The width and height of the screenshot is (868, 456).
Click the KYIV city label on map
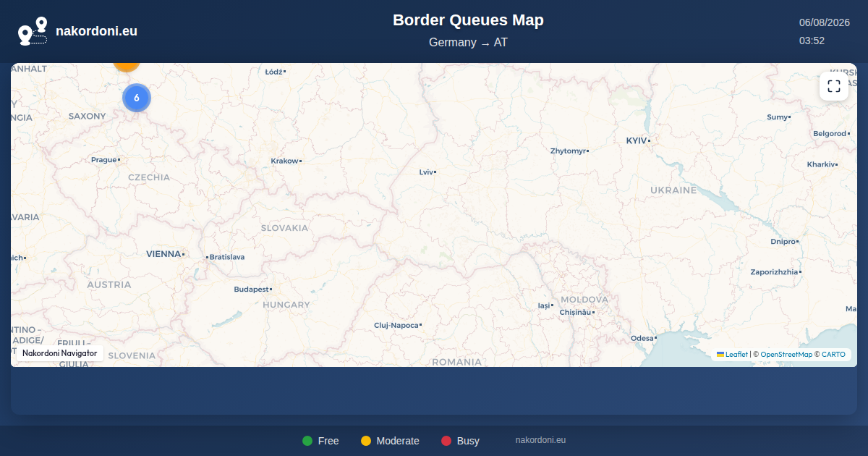[x=637, y=140]
